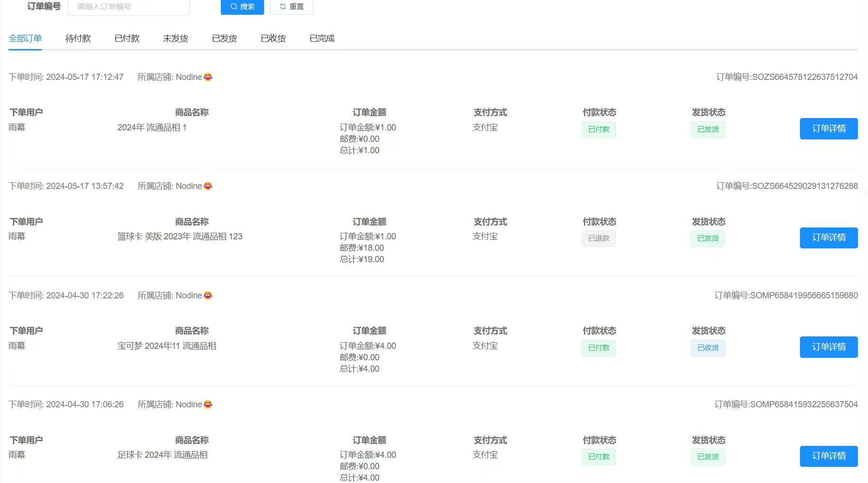
Task: Click order time 2024-05-17 17:12:47
Action: click(85, 77)
